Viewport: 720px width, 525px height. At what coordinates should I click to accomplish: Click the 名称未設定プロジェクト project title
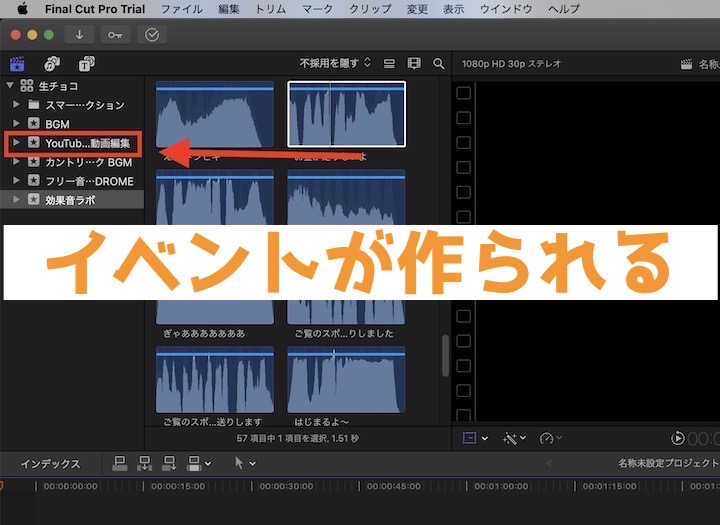click(x=669, y=463)
